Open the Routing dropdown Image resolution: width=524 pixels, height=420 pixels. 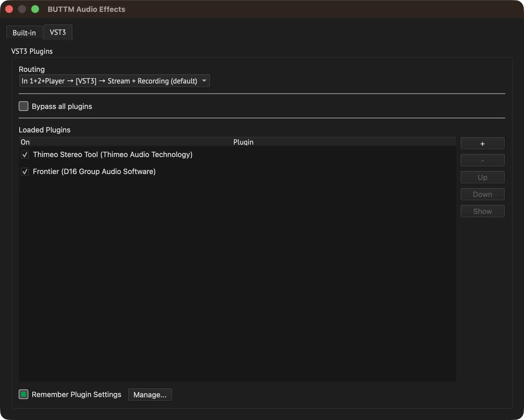114,81
